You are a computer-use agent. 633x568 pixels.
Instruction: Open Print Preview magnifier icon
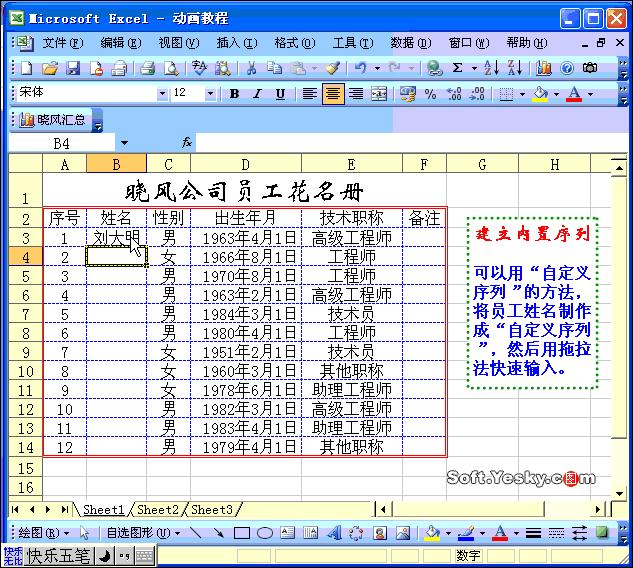[x=171, y=68]
